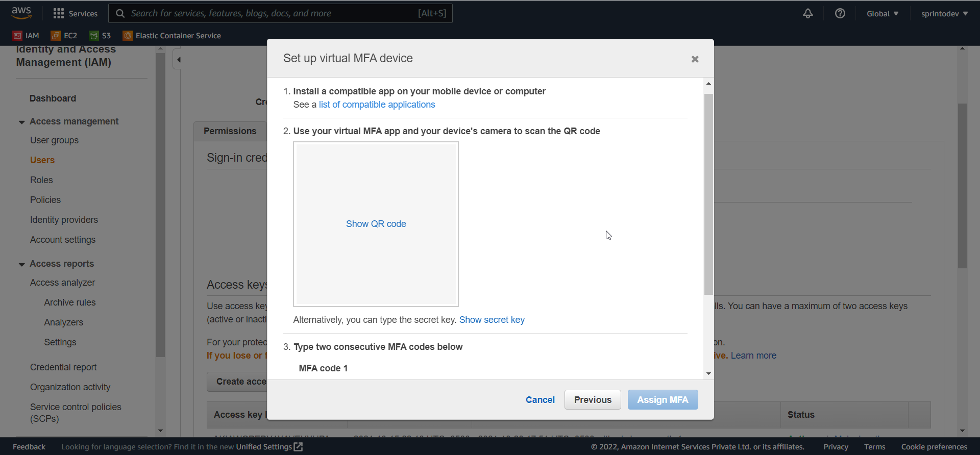Click the Feedback link in footer
This screenshot has height=455, width=980.
(29, 447)
